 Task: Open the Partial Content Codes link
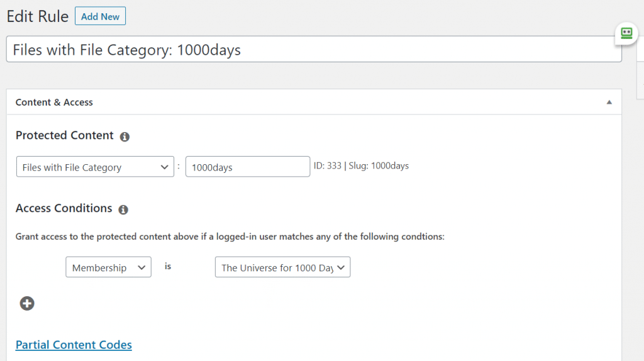(74, 345)
